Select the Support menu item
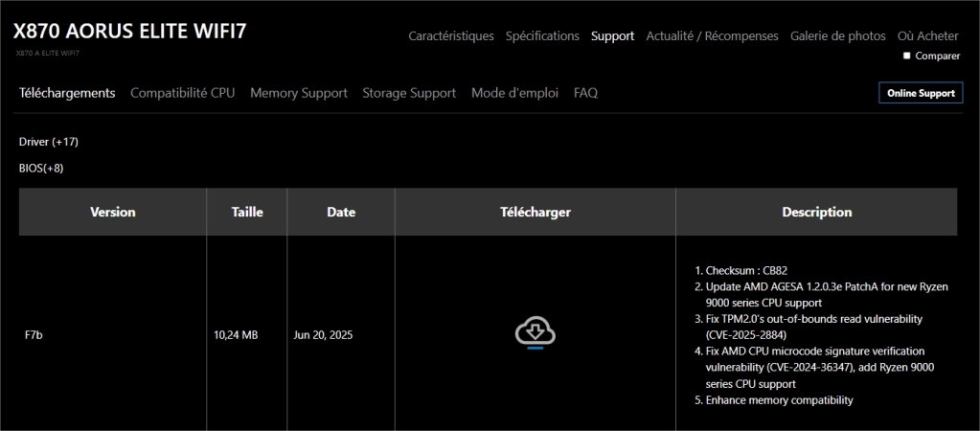This screenshot has width=980, height=431. click(x=612, y=36)
